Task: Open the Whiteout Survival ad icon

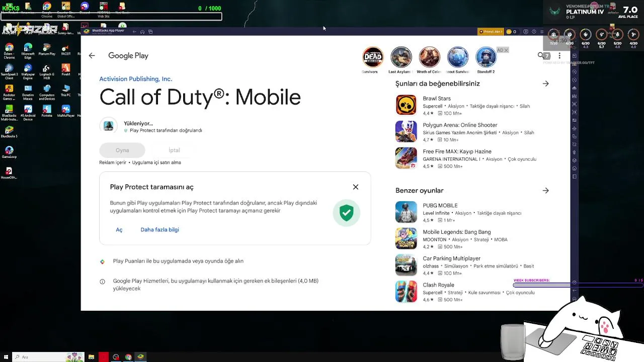Action: coord(457,57)
